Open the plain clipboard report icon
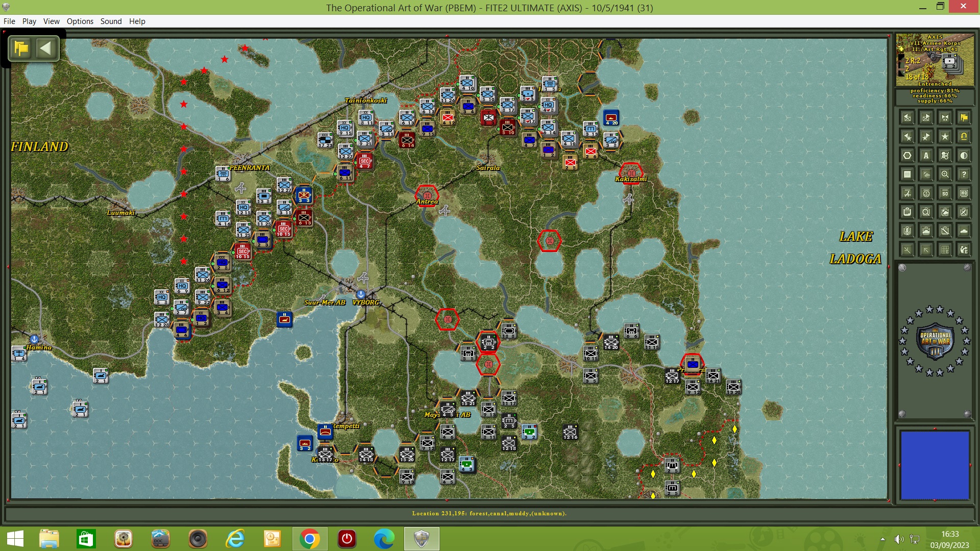This screenshot has width=980, height=551. [907, 212]
